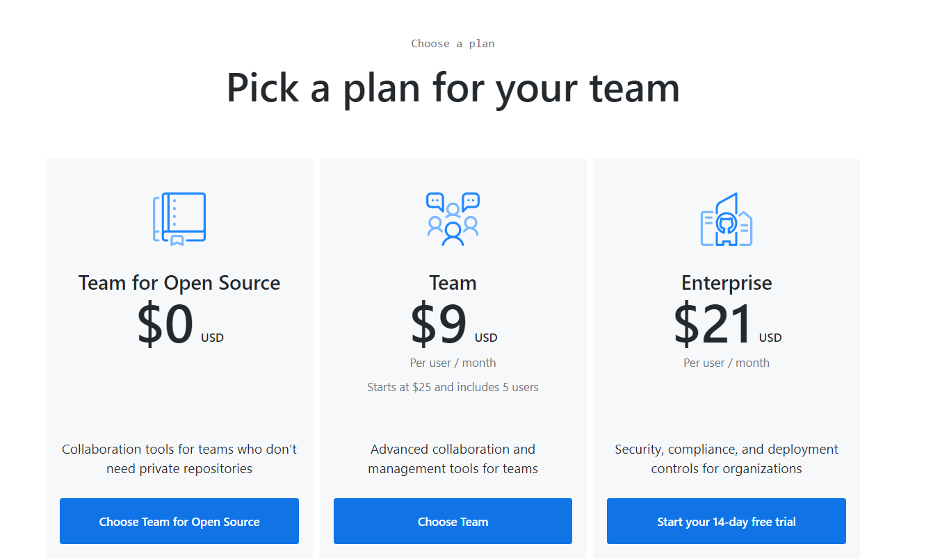Start your 14-day free trial for Enterprise

click(727, 521)
